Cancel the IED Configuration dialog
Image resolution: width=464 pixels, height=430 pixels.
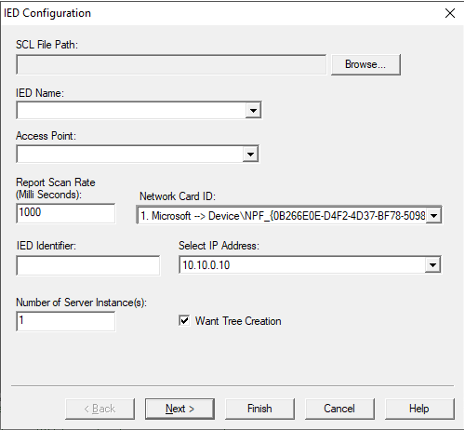339,409
